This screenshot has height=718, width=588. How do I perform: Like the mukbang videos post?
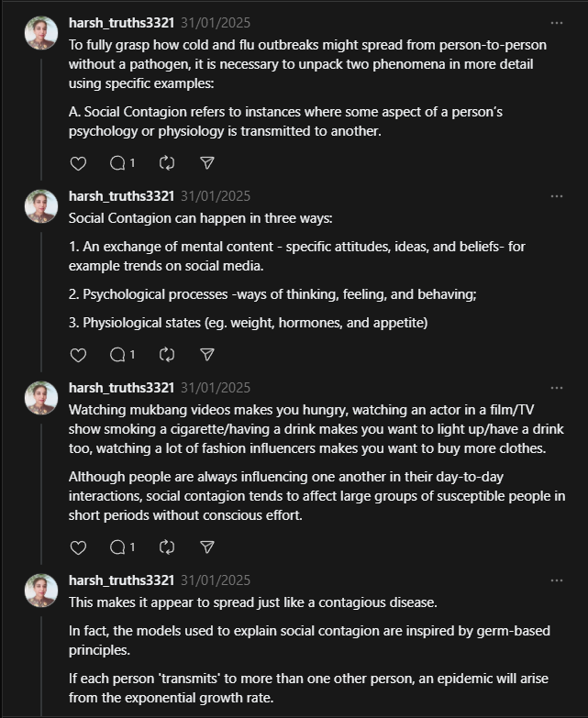pyautogui.click(x=78, y=547)
